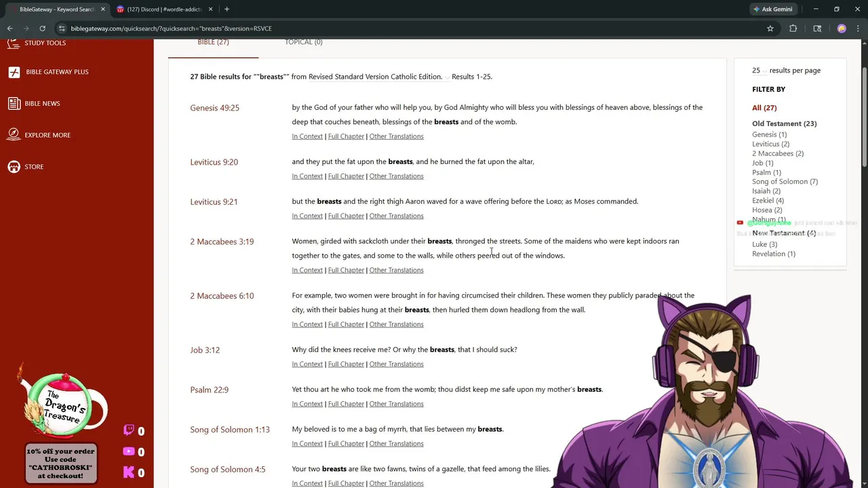
Task: Click the Kick viewer count icon
Action: [x=129, y=472]
